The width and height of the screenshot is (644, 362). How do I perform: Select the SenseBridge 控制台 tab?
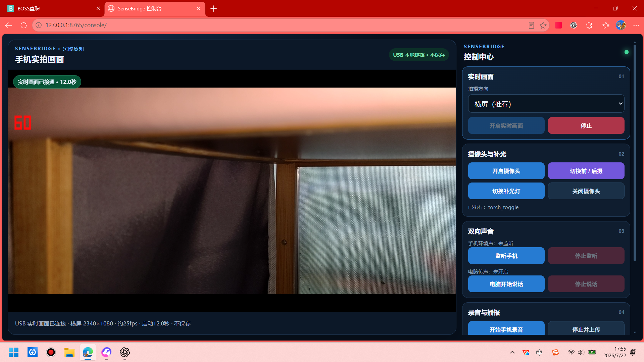tap(155, 8)
